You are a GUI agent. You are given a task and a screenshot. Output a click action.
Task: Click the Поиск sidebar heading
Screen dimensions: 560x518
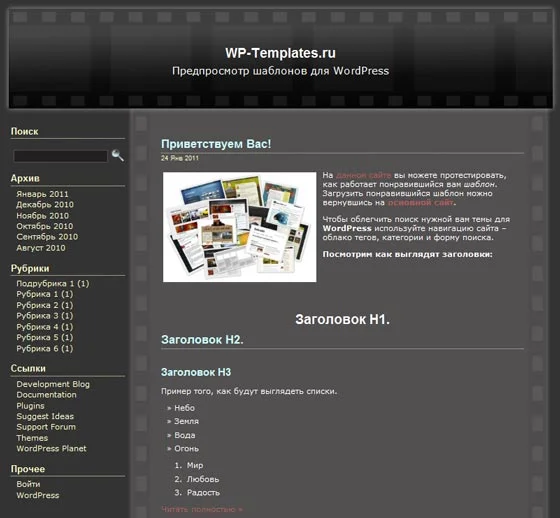(x=24, y=131)
